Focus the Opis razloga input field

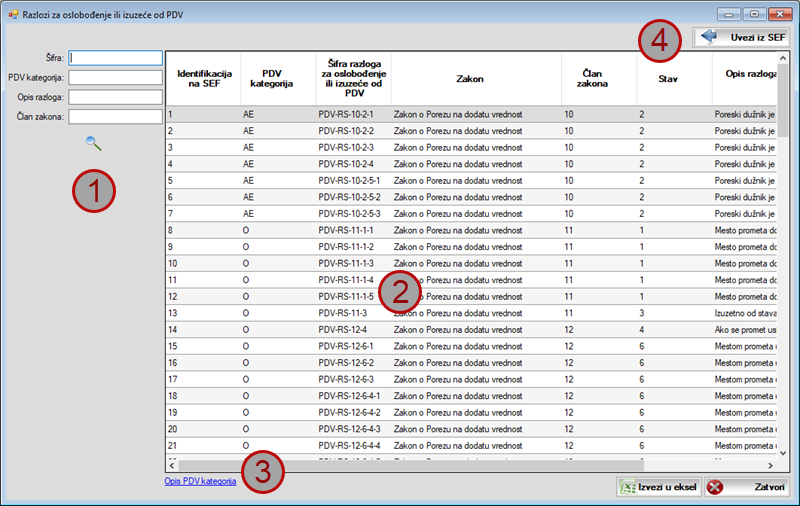tap(116, 97)
